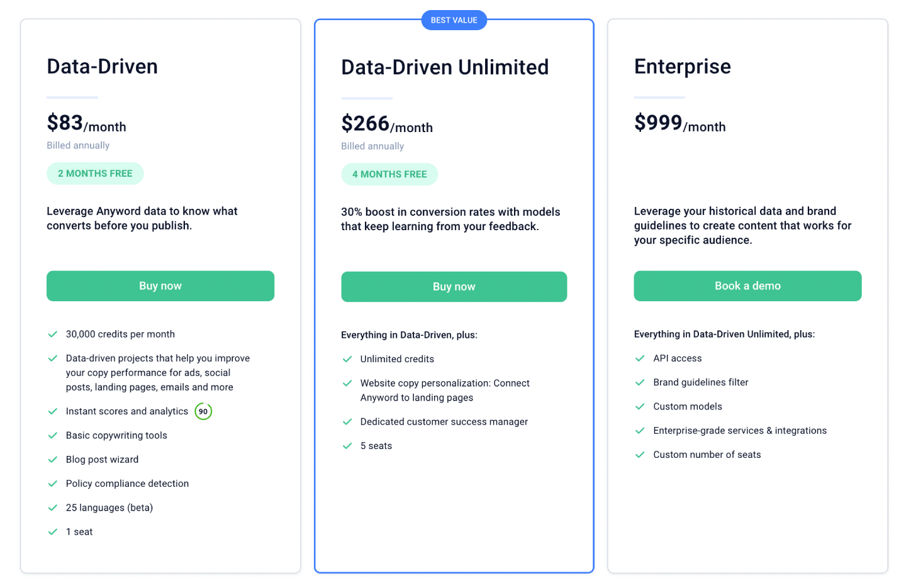Click checkmark beside Dedicated customer success manager
Viewport: 906px width, 588px height.
coord(347,422)
